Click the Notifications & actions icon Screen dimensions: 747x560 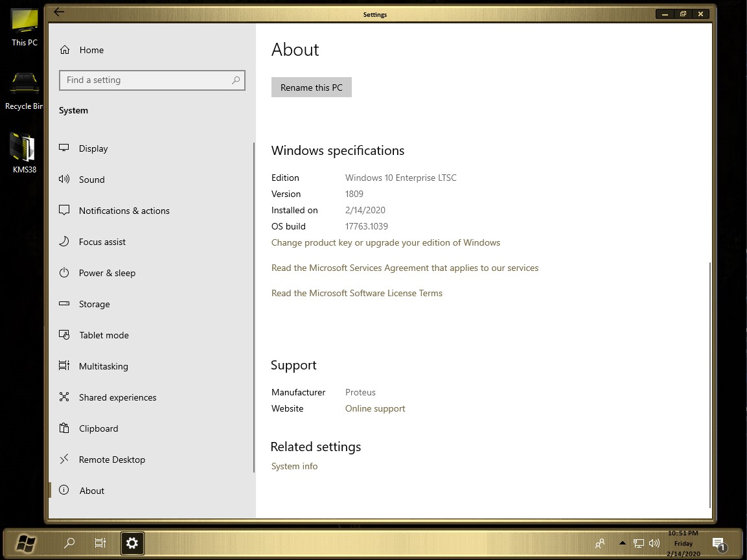coord(64,210)
